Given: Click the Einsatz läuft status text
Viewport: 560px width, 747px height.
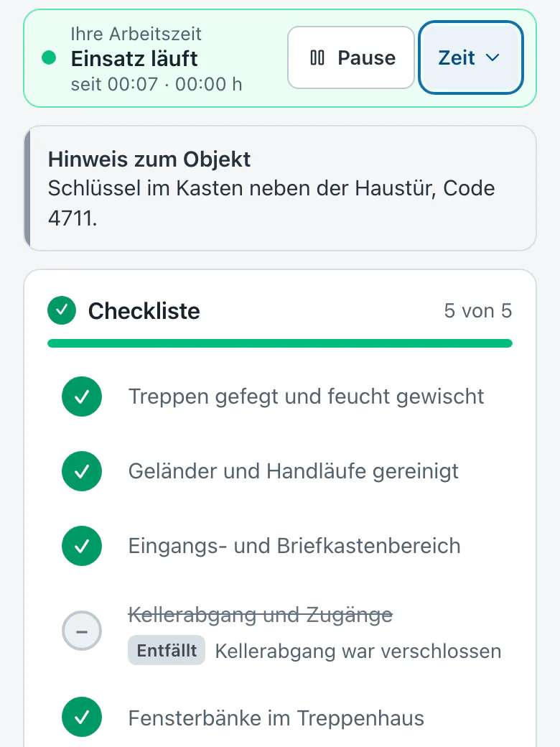Looking at the screenshot, I should click(134, 59).
